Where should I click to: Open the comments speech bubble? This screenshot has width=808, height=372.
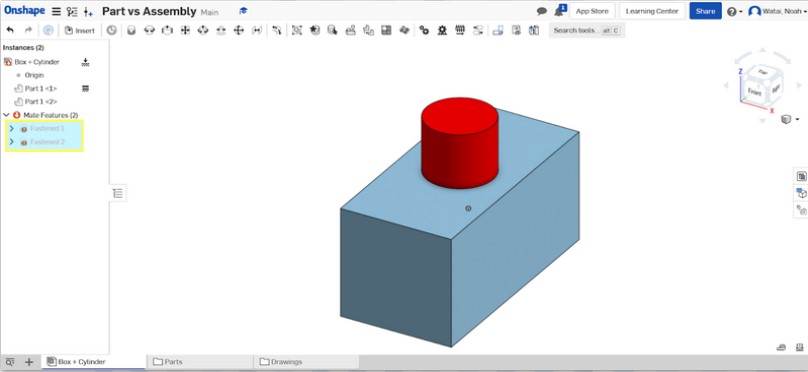pos(542,11)
